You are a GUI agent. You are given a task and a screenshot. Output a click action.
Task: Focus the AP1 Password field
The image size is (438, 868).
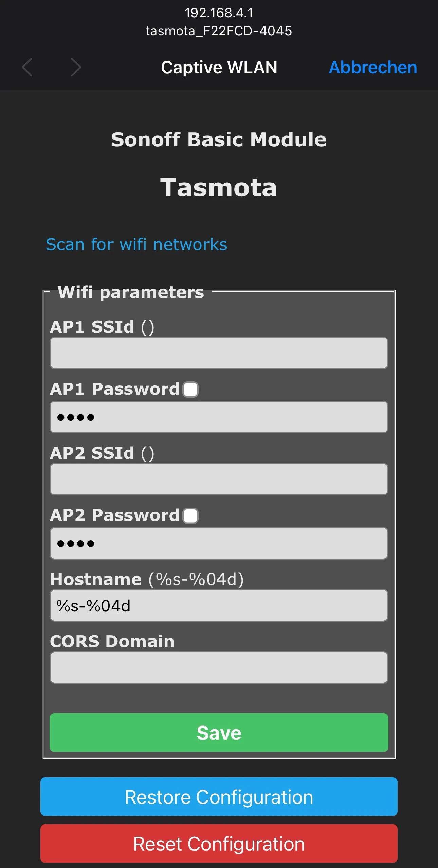click(x=219, y=417)
